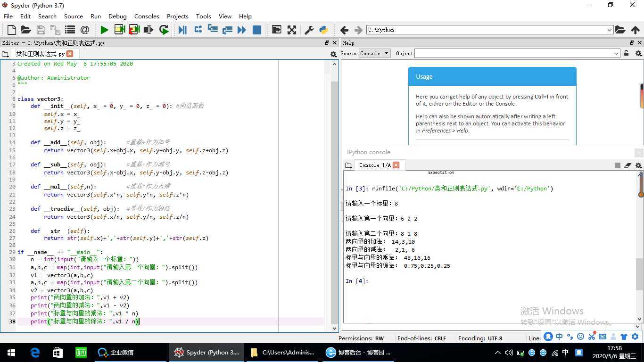Go back with left arrow icon
This screenshot has width=644, height=362.
coord(344,30)
